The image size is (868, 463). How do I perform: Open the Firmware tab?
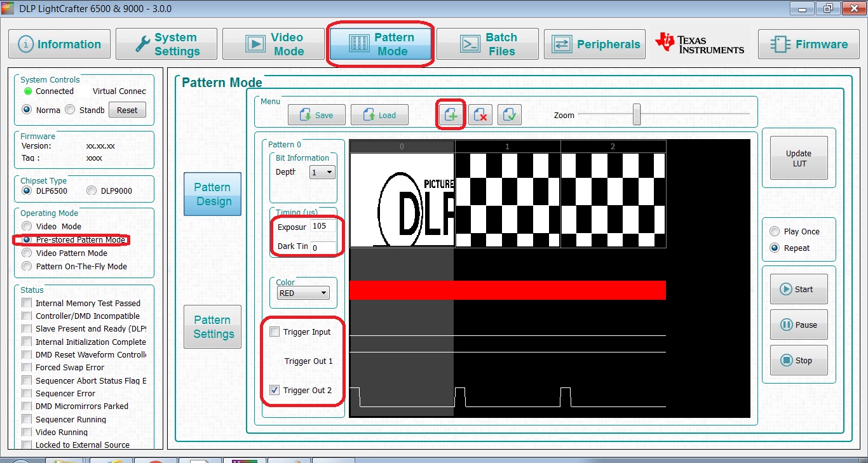click(809, 44)
